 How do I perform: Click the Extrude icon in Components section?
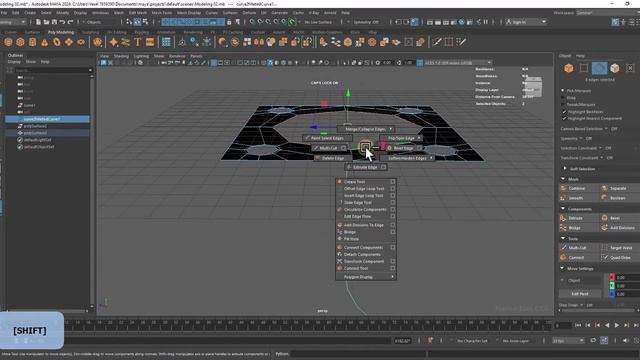tap(563, 218)
